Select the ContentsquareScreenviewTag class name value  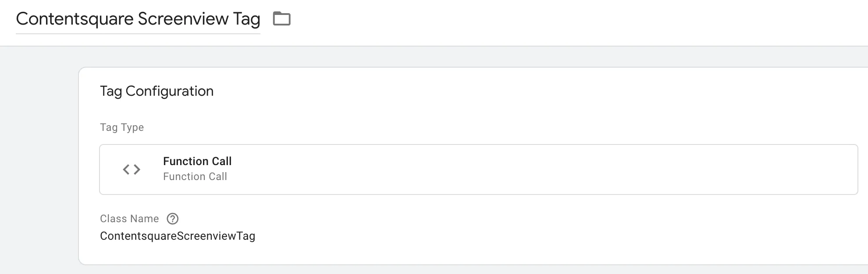[x=177, y=236]
